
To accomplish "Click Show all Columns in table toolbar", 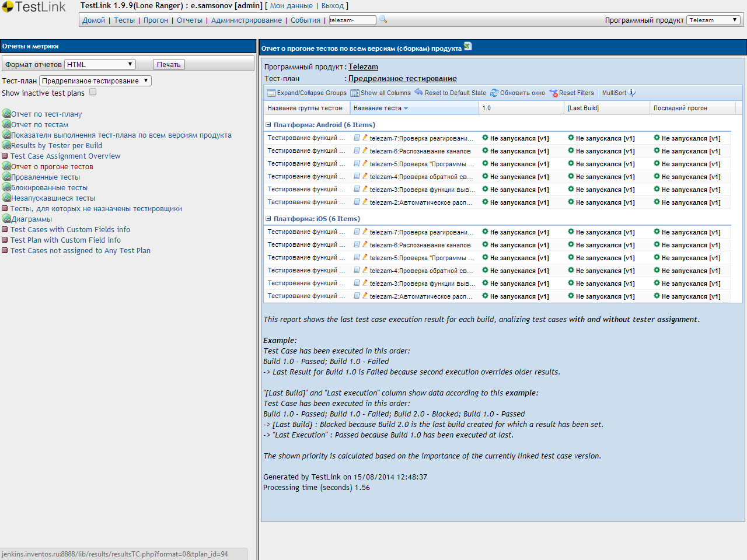I will 381,93.
